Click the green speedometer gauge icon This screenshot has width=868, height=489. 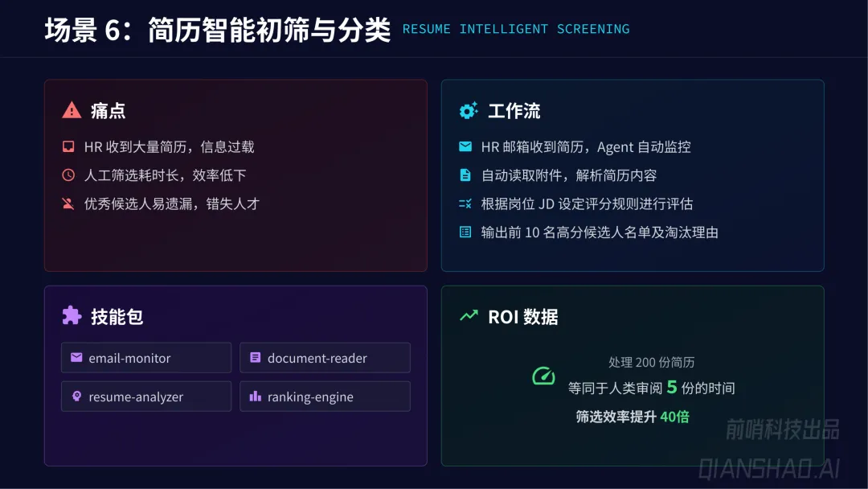click(543, 376)
